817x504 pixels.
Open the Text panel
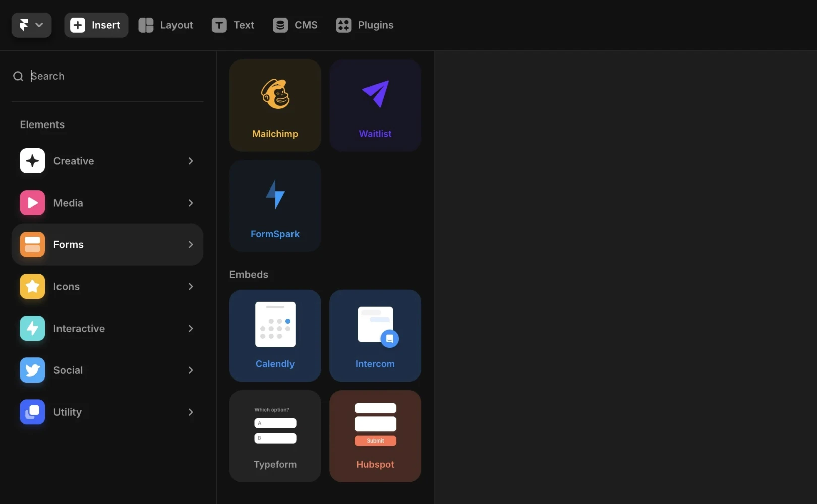click(x=232, y=25)
